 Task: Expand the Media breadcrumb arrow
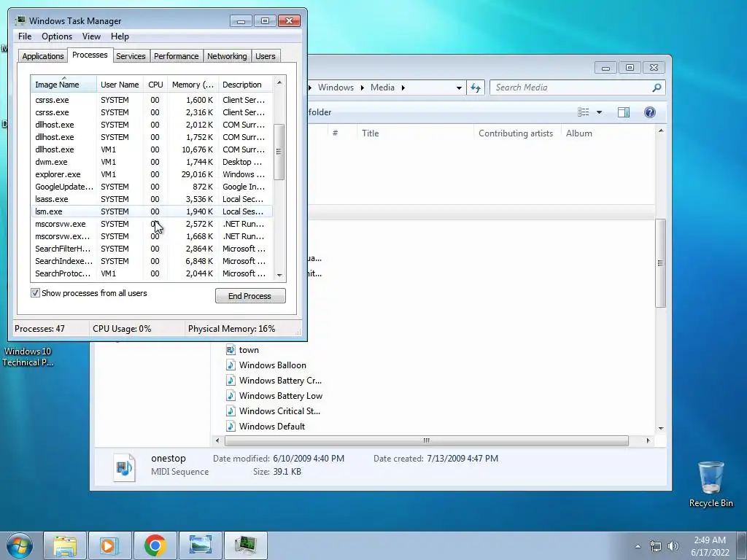coord(403,87)
